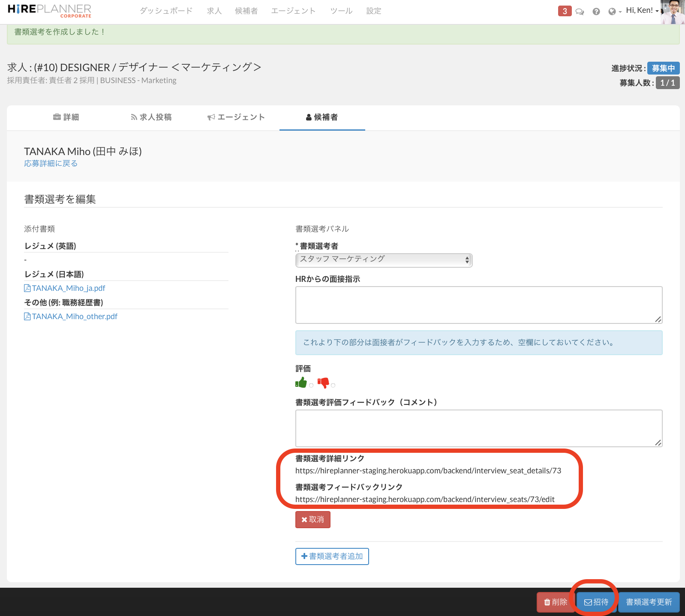Expand the language globe dropdown
Screen dimensions: 685x616
pyautogui.click(x=615, y=12)
